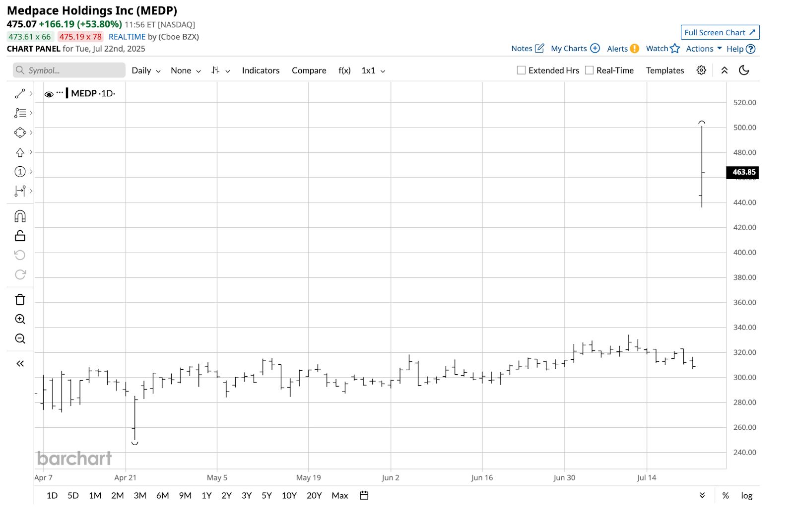Select the 5Y range
Image resolution: width=794 pixels, height=532 pixels.
click(266, 496)
